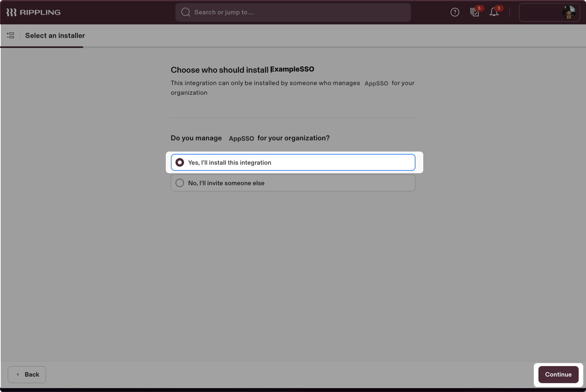
Task: Click the magnifier icon in search bar
Action: (186, 12)
